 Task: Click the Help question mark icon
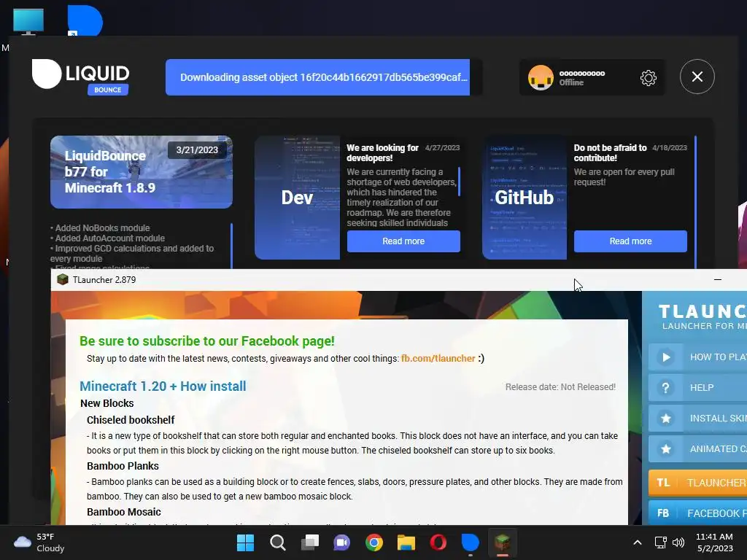pyautogui.click(x=666, y=388)
